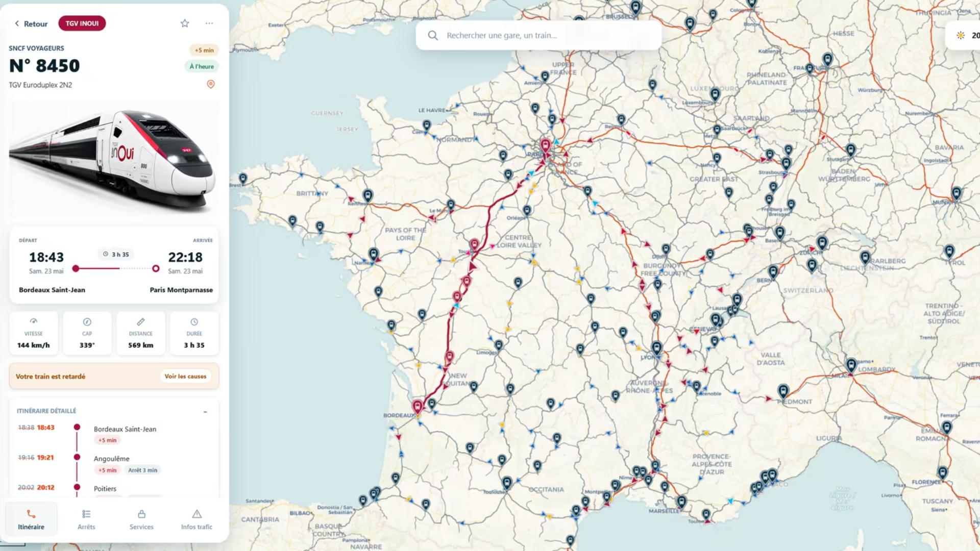The image size is (980, 551).
Task: Select the Brussels station marker
Action: point(635,7)
